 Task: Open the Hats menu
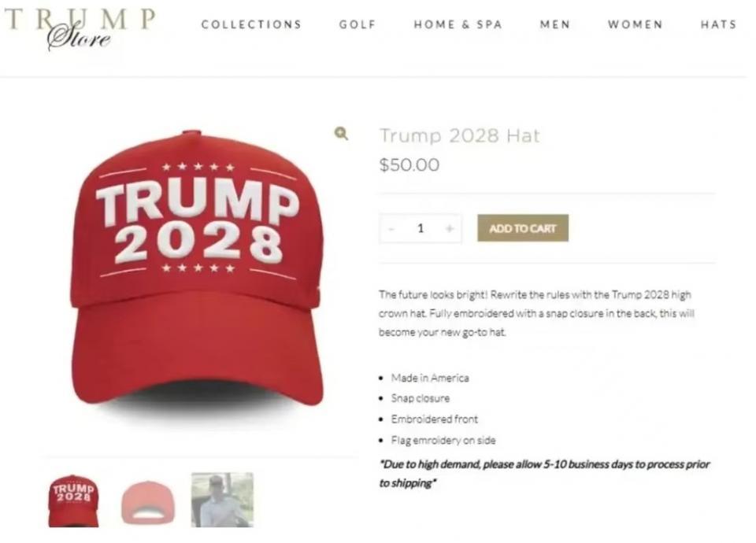click(718, 24)
